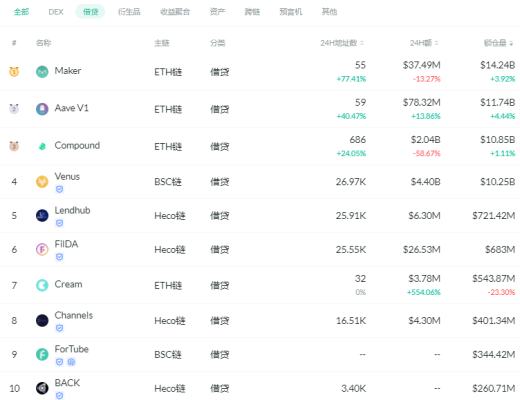The image size is (520, 400).
Task: Click the FilDA logo icon
Action: (x=42, y=249)
